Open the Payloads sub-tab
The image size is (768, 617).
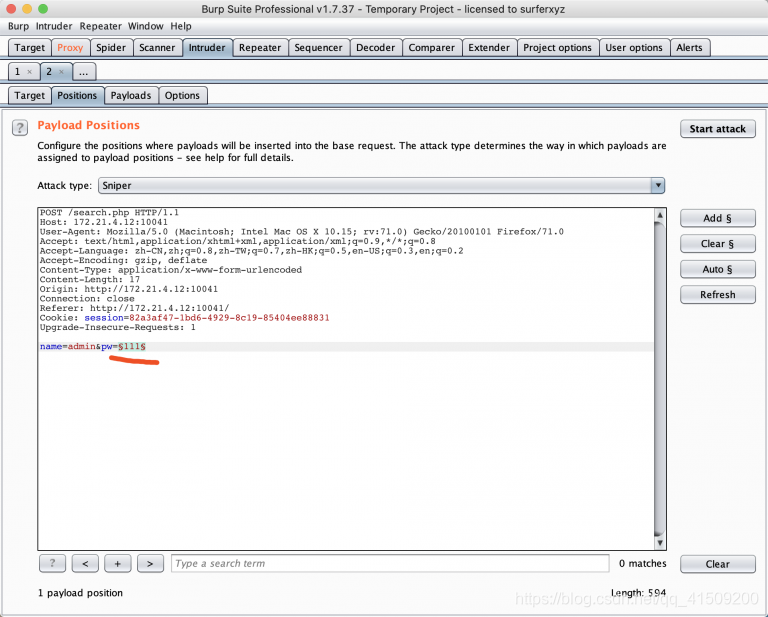point(131,95)
